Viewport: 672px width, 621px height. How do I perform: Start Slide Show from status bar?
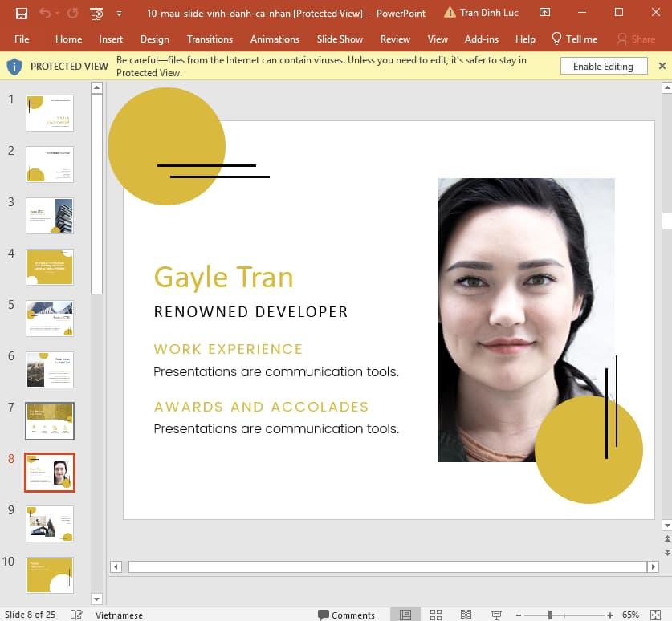coord(496,615)
